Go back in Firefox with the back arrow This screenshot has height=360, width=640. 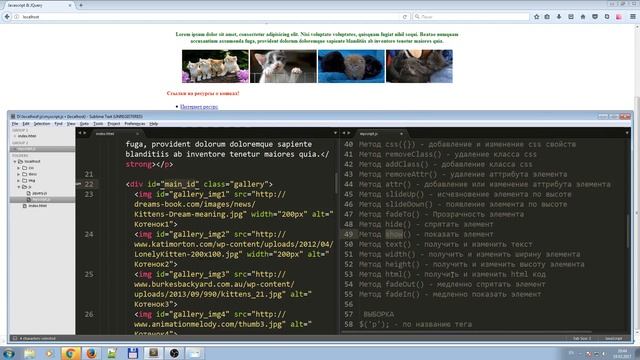click(7, 17)
